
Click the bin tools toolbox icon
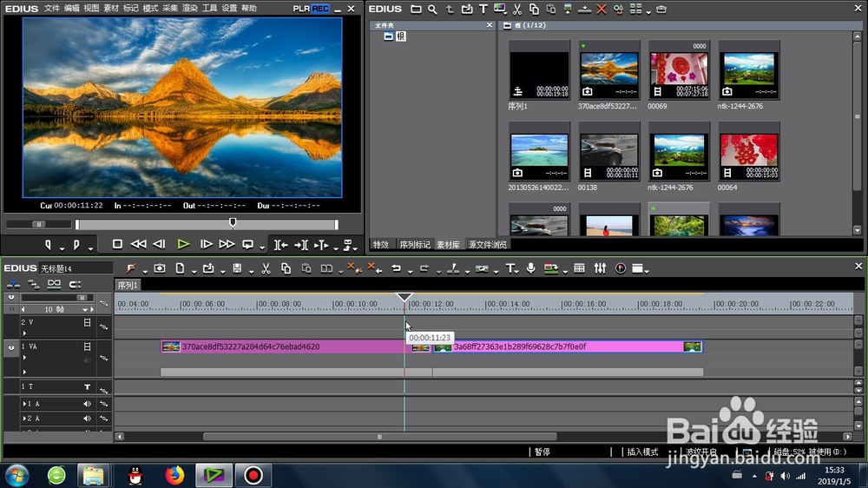661,10
